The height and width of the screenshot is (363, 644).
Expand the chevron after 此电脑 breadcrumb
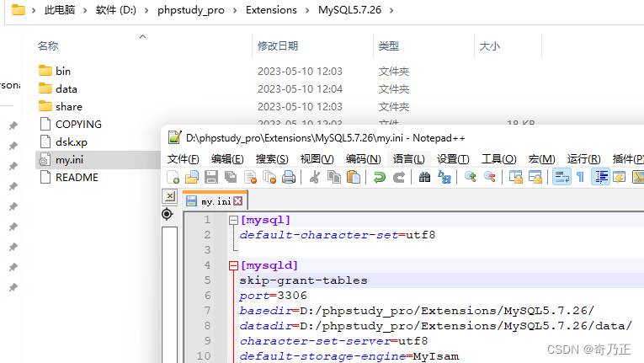(x=85, y=10)
